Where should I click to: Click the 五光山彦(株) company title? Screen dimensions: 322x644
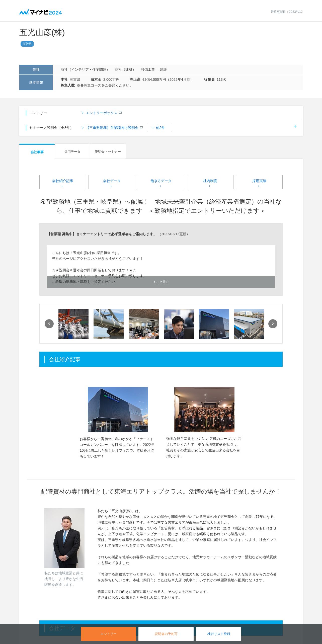pos(42,33)
